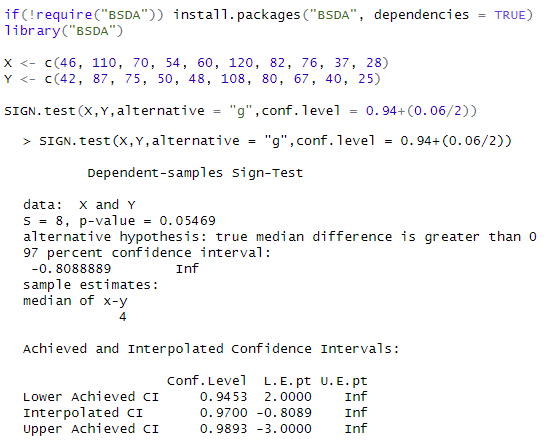Click the Y variable assignment name
Screen dimensions: 549x448
point(8,79)
